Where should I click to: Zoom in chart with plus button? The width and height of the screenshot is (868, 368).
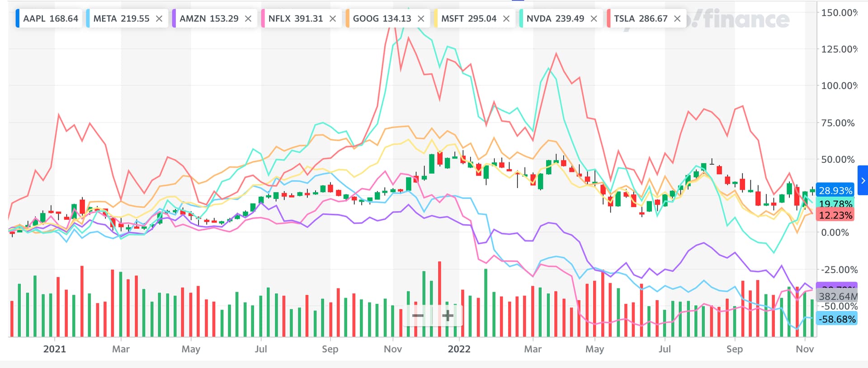(448, 315)
